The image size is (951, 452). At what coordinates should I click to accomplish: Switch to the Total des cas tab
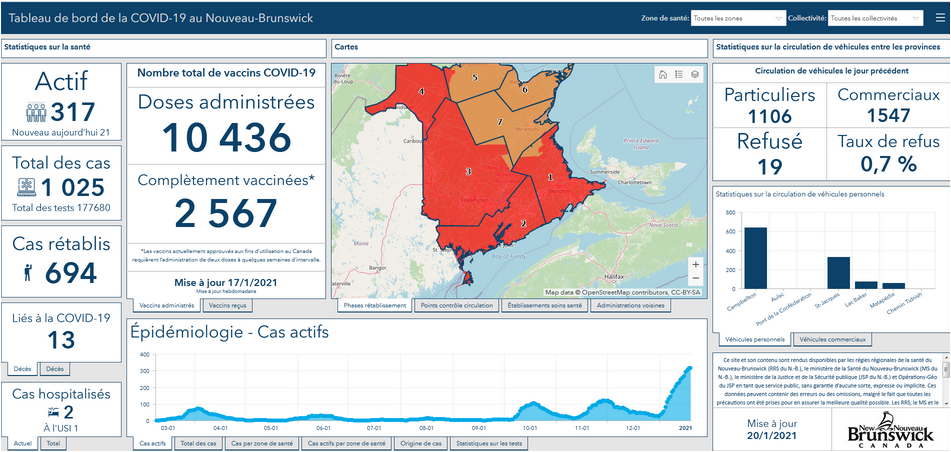point(199,444)
